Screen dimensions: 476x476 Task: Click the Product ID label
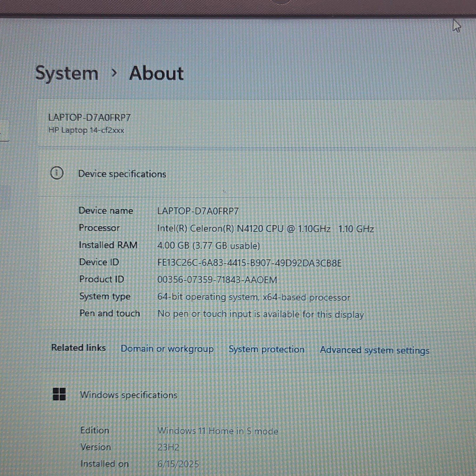[101, 279]
